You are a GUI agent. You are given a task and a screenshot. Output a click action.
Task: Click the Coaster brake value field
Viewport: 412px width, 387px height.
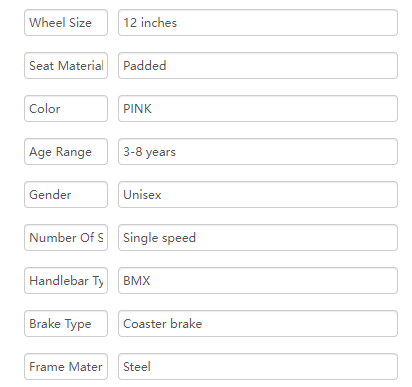click(x=258, y=324)
